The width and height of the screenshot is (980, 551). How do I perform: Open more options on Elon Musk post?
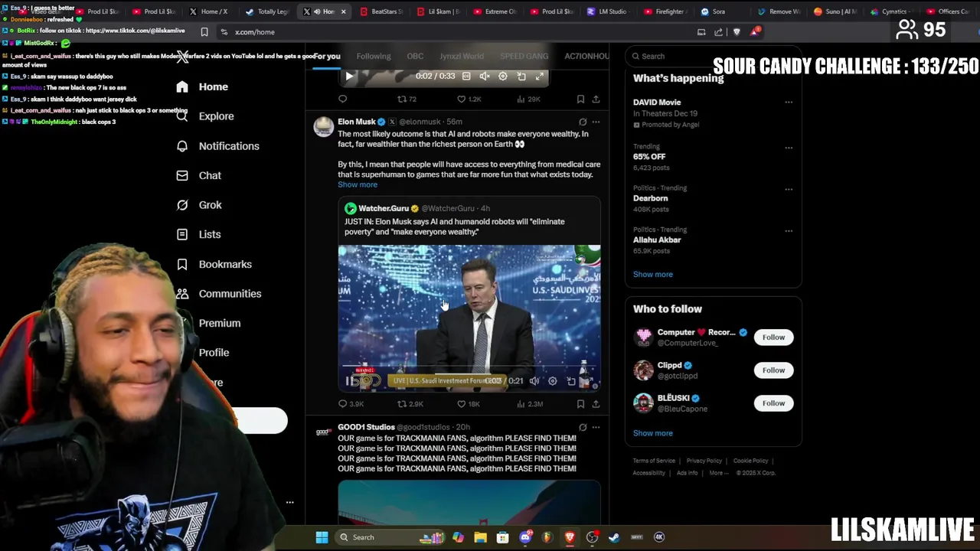pyautogui.click(x=596, y=122)
